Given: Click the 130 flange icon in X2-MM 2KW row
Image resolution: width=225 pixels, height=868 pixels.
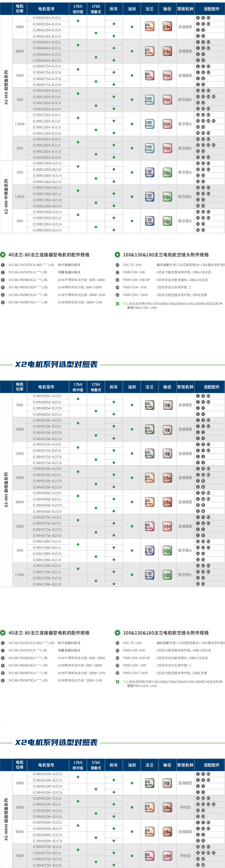Looking at the screenshot, I should [149, 221].
